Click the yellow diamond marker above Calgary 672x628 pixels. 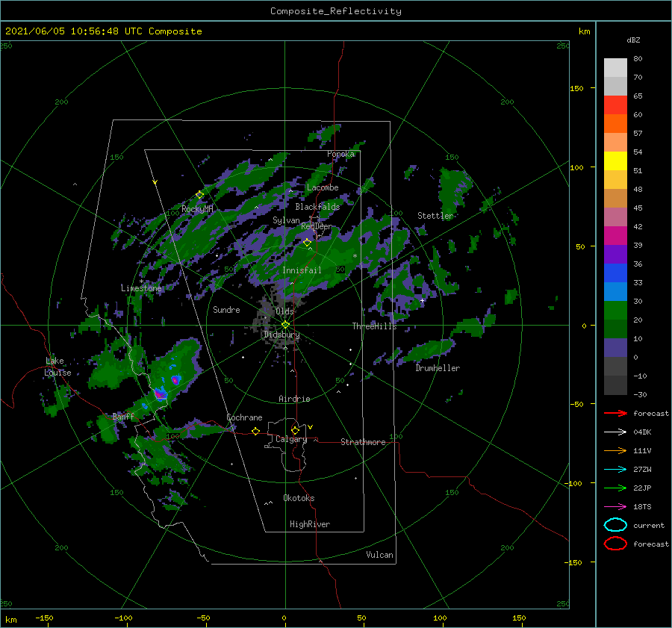(295, 430)
